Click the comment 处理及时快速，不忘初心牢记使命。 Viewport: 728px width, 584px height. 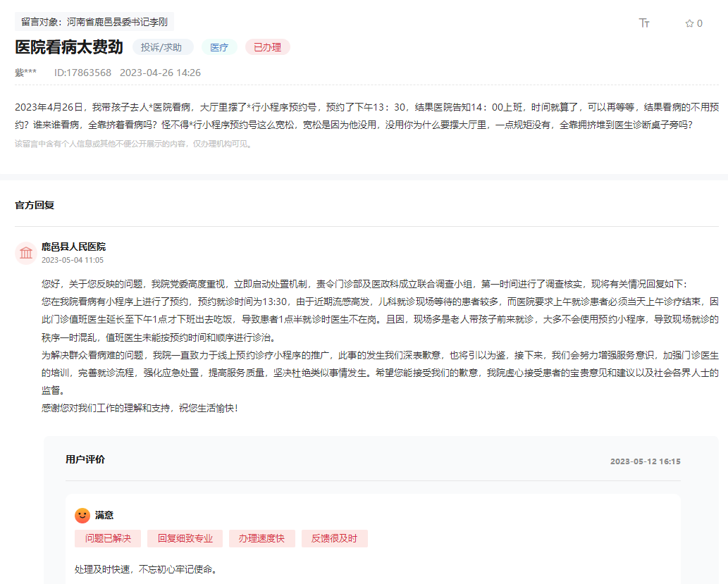pyautogui.click(x=146, y=570)
